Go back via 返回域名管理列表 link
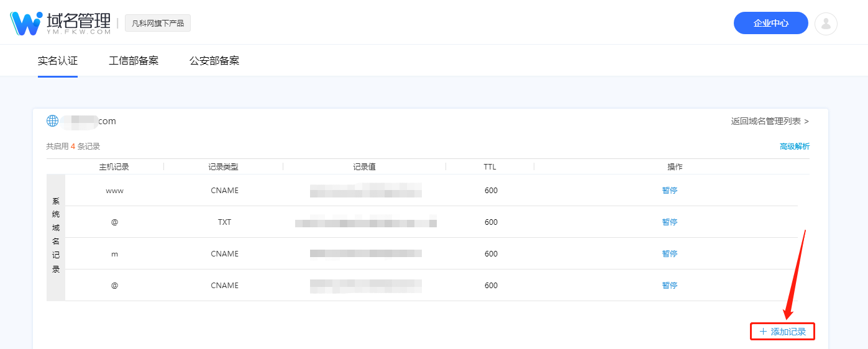The image size is (868, 349). (770, 121)
